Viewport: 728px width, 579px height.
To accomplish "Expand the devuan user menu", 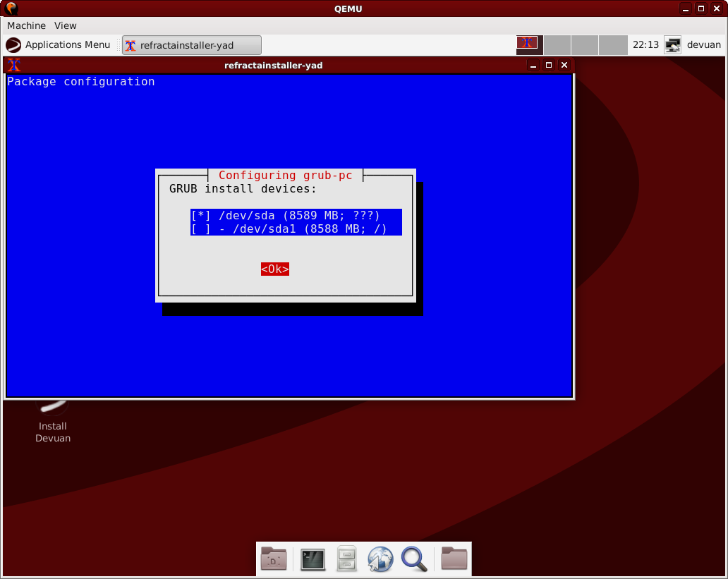I will coord(704,45).
